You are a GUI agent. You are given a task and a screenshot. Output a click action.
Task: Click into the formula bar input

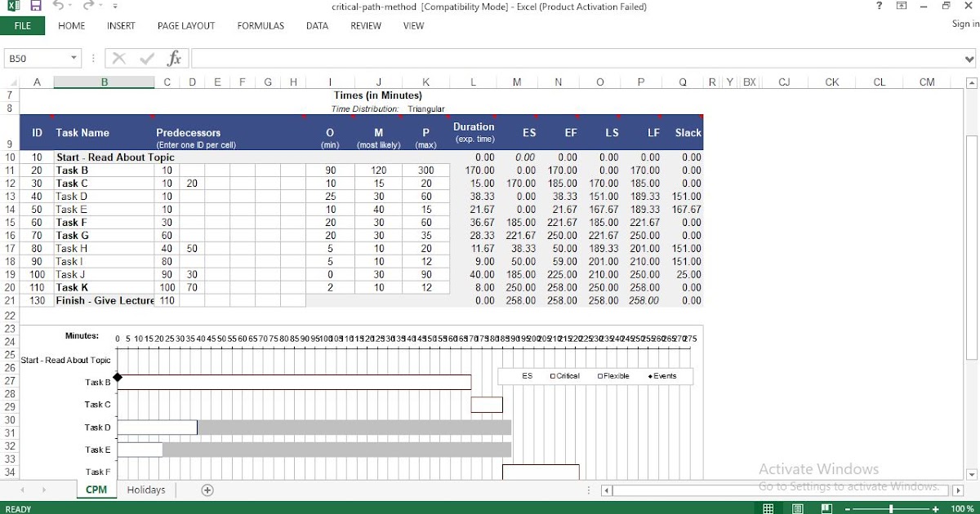point(577,58)
